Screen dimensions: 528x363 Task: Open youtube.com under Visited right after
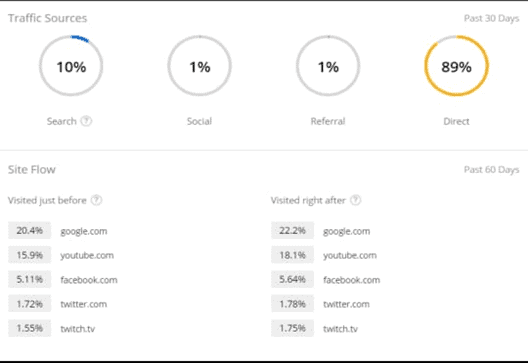point(350,256)
